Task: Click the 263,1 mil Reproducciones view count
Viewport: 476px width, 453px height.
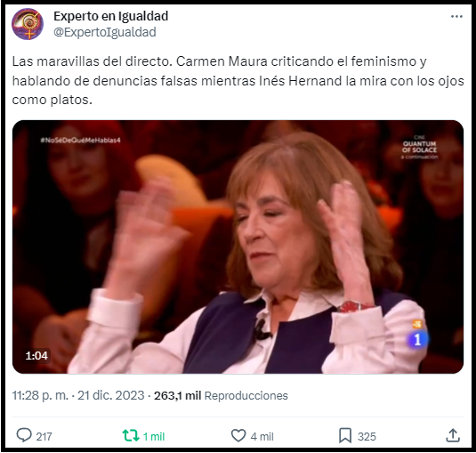Action: pyautogui.click(x=221, y=396)
